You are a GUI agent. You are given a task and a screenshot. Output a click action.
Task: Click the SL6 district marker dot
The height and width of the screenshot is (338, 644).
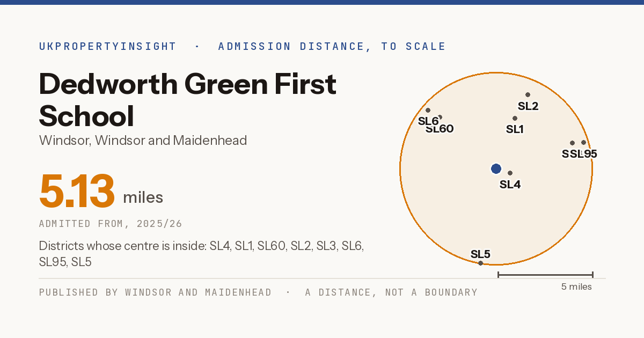428,110
